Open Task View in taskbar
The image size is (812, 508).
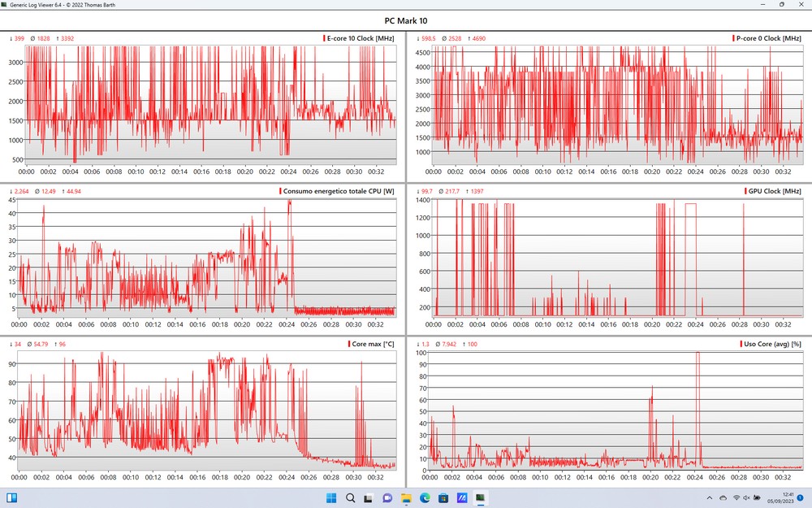[368, 498]
